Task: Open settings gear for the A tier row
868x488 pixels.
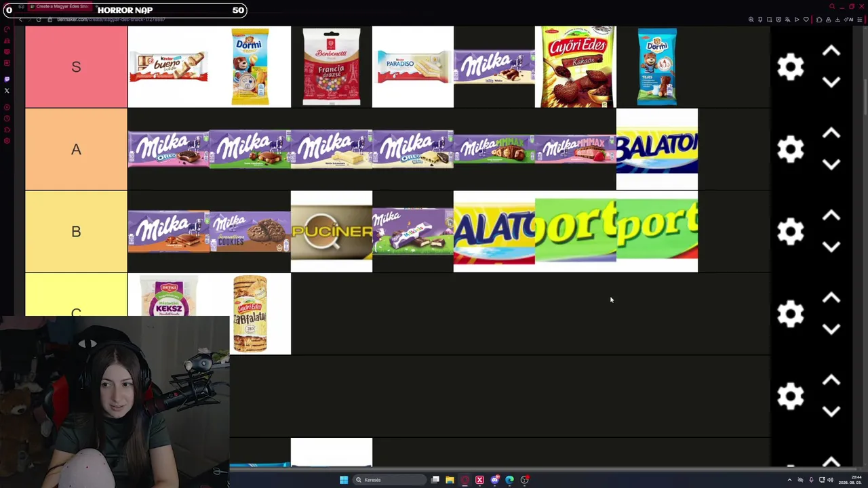Action: [790, 149]
